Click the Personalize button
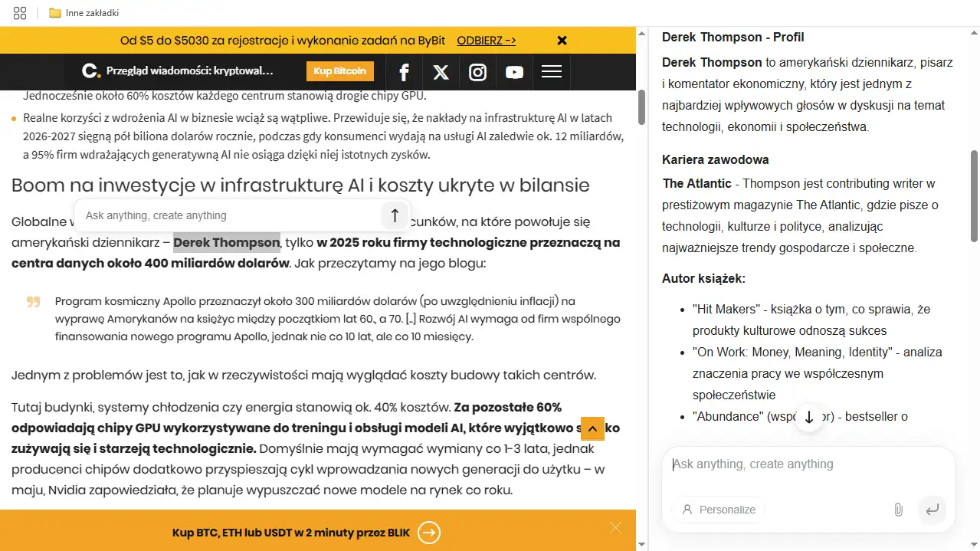The height and width of the screenshot is (551, 980). click(x=718, y=510)
